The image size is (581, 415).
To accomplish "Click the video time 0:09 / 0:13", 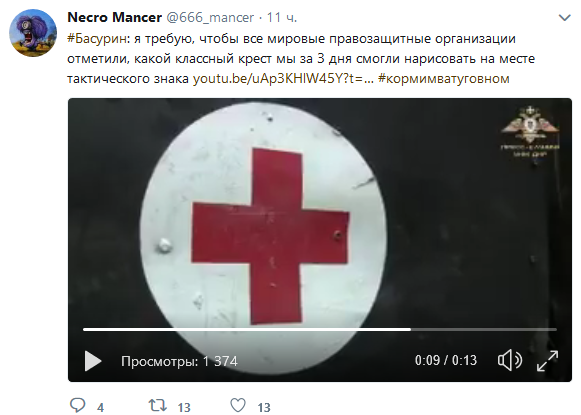I will point(446,360).
